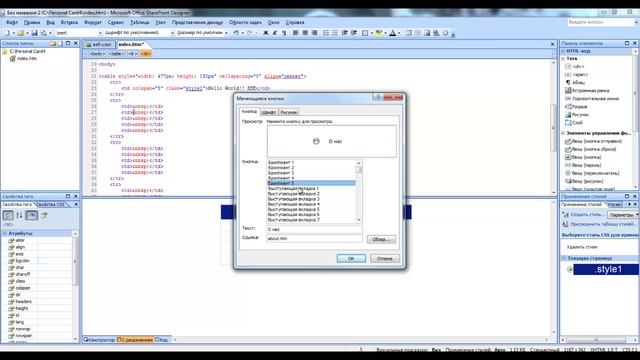Click alphabetical sort icon in tag properties
The width and height of the screenshot is (640, 360).
coord(19,215)
